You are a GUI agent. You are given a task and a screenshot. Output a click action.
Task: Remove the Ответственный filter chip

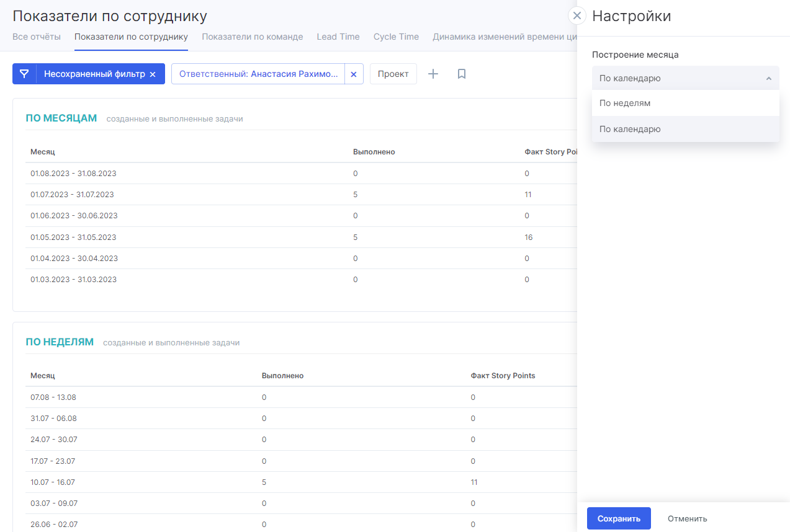(354, 74)
